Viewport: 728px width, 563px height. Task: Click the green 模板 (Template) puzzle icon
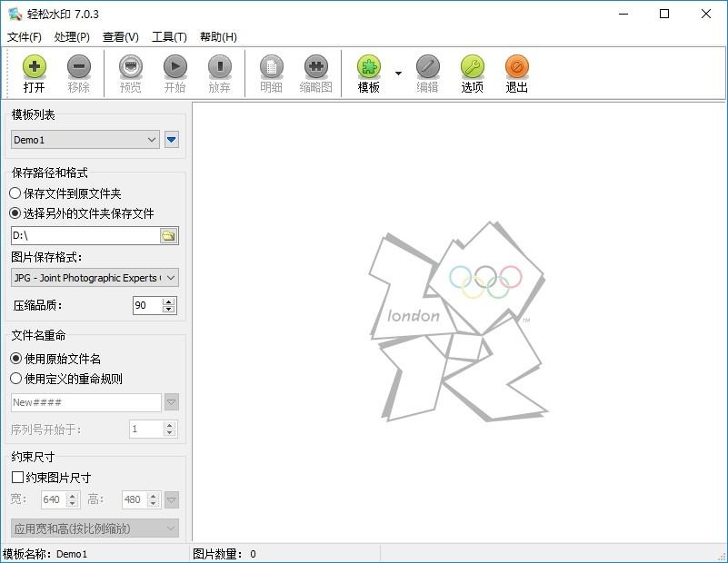click(369, 67)
